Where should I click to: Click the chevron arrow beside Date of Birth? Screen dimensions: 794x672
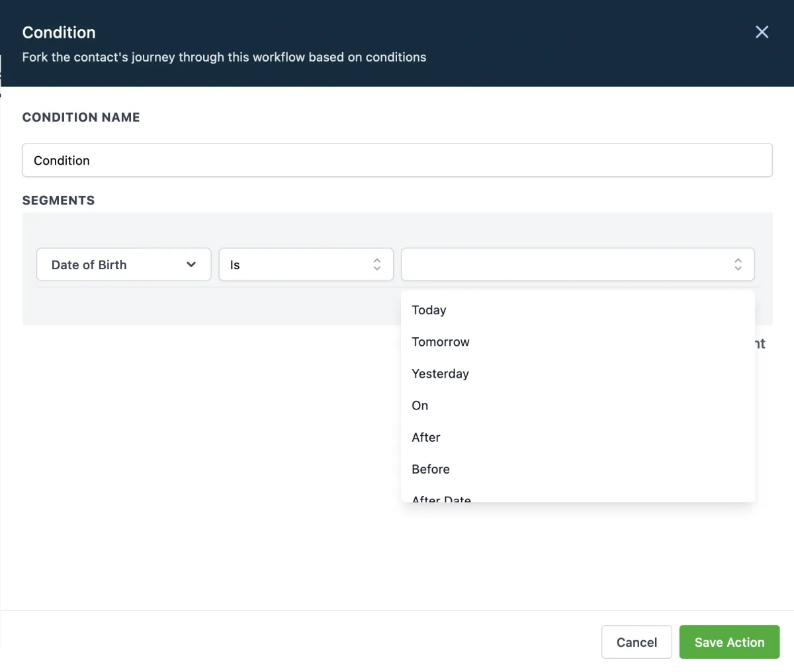(x=191, y=265)
